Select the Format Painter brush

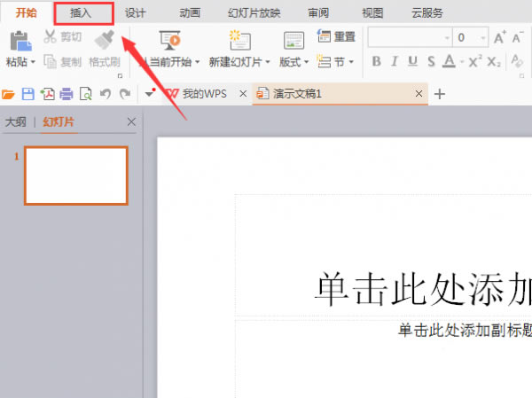coord(105,40)
